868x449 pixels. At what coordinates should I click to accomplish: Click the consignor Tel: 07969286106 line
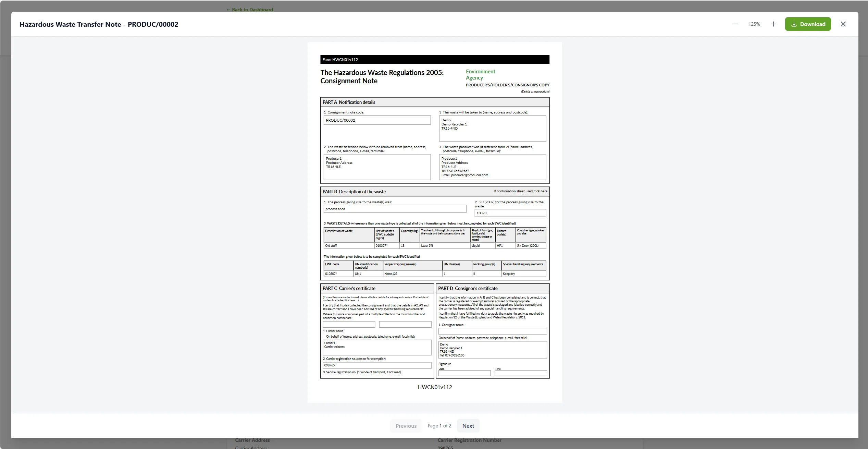[452, 355]
